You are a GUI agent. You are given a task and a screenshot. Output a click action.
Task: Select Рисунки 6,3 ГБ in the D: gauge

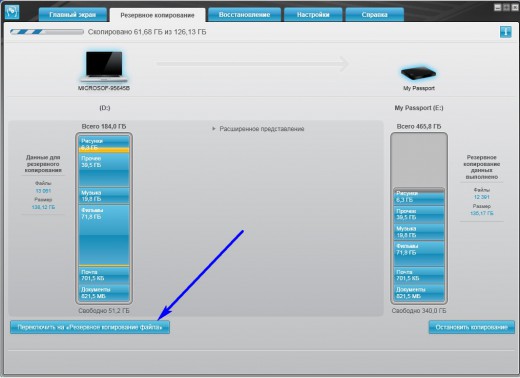[x=104, y=144]
